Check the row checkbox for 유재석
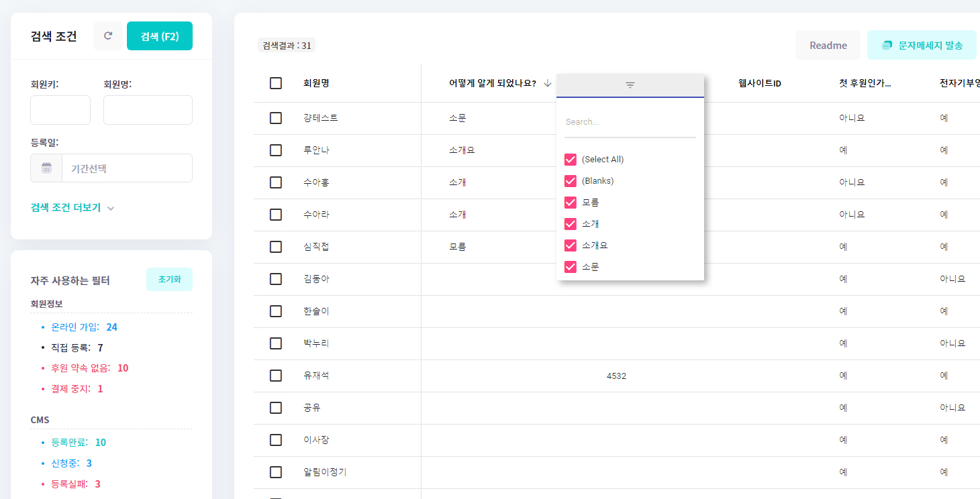This screenshot has width=980, height=499. (x=276, y=376)
